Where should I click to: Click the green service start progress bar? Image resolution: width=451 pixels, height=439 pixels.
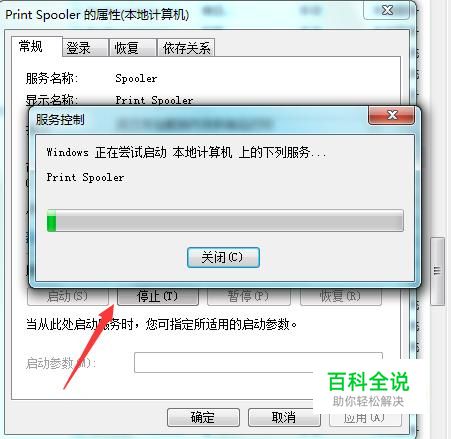225,220
